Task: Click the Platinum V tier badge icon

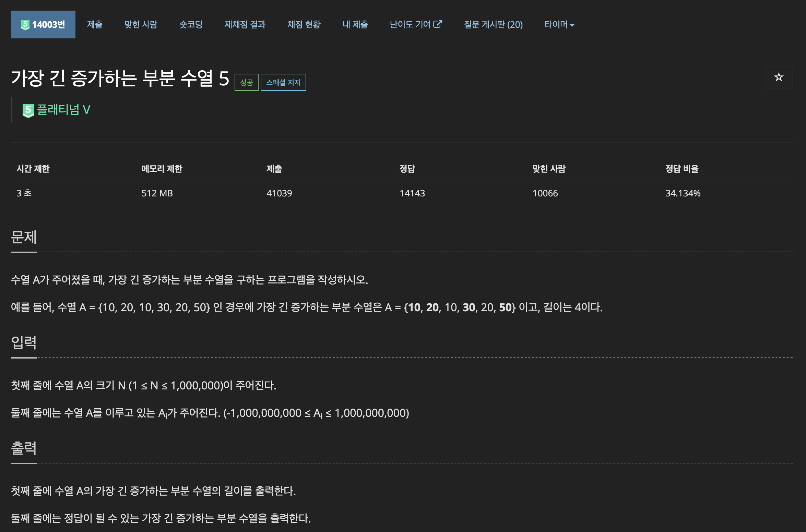Action: [28, 110]
